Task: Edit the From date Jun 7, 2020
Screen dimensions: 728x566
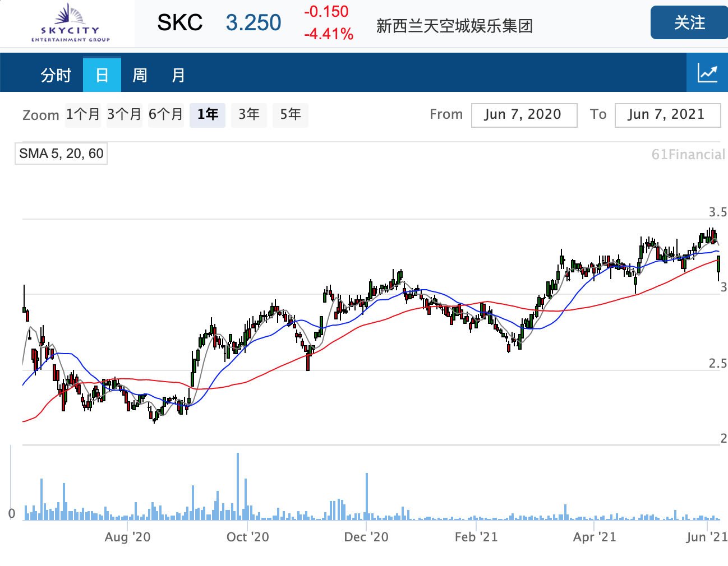Action: click(524, 115)
